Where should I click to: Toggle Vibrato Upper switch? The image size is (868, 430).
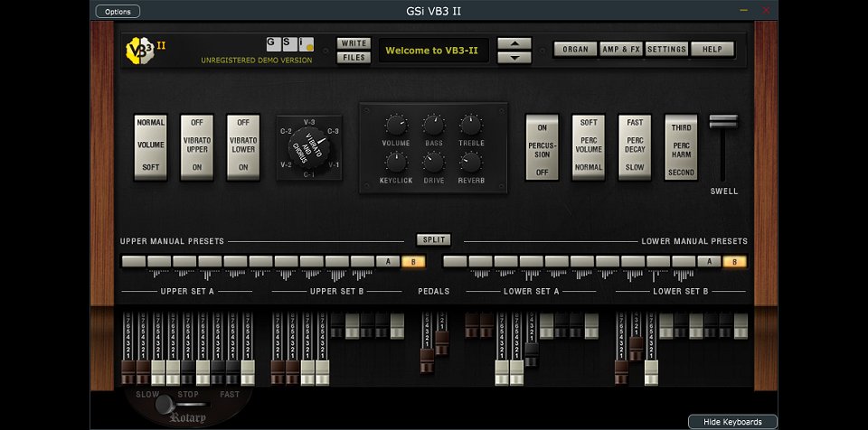(x=197, y=146)
